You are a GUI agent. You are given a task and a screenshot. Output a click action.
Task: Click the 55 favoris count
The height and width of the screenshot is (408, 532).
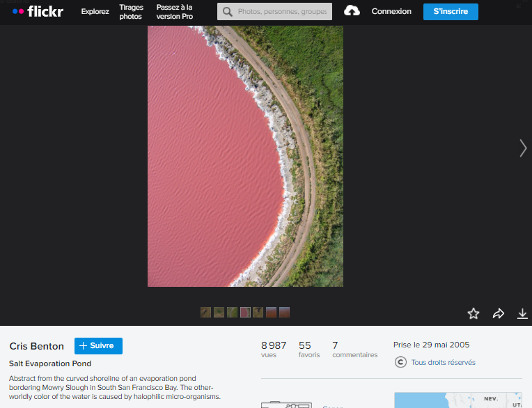309,350
